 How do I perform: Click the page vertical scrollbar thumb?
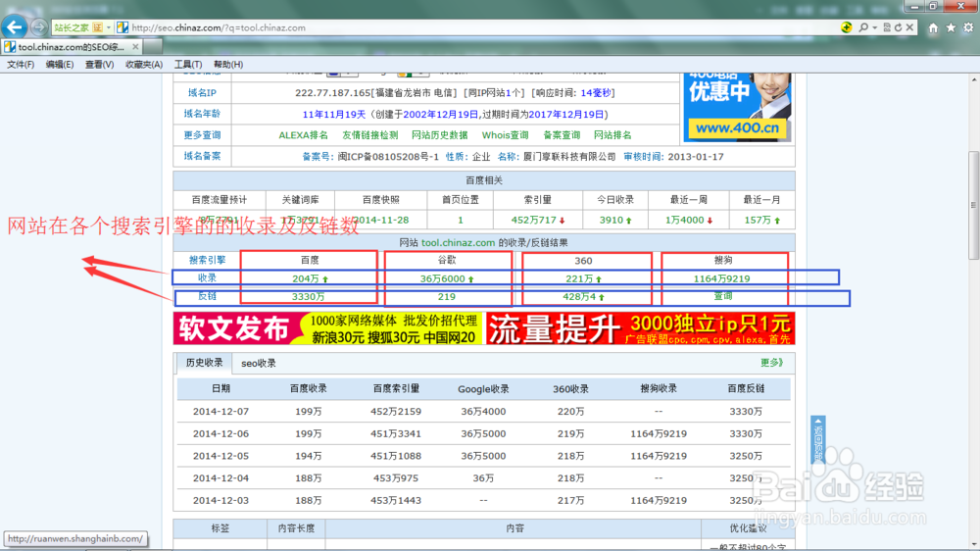pyautogui.click(x=974, y=206)
